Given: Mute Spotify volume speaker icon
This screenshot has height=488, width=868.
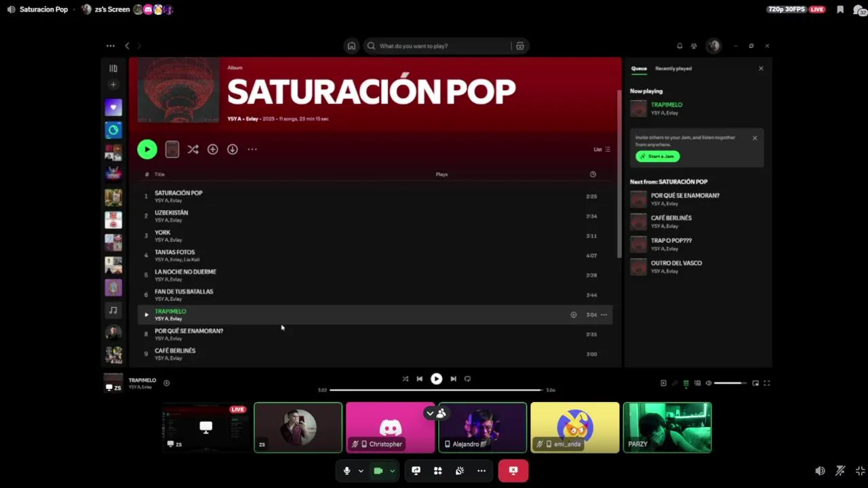Looking at the screenshot, I should pos(709,383).
